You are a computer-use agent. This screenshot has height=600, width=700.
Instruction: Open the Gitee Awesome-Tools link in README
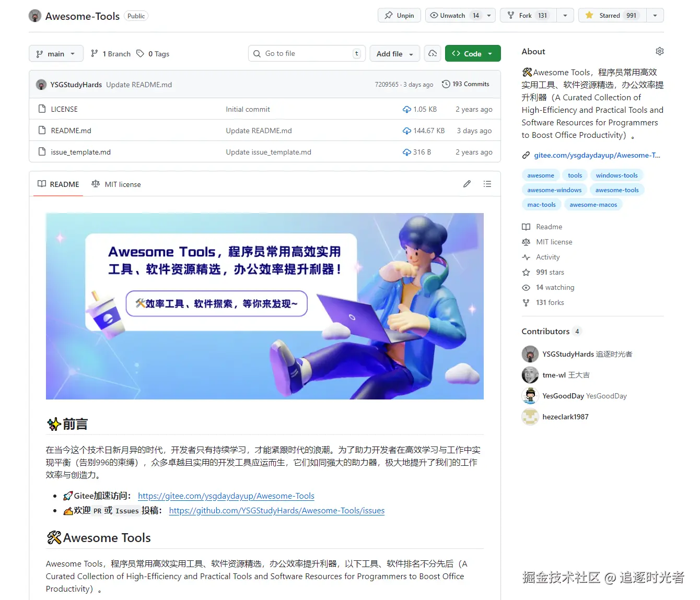point(226,496)
